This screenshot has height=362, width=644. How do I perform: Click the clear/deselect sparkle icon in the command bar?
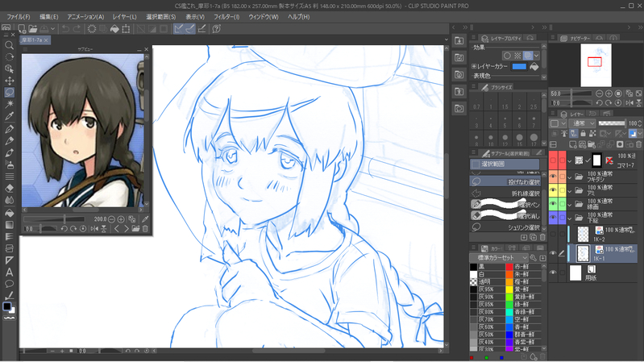[92, 29]
